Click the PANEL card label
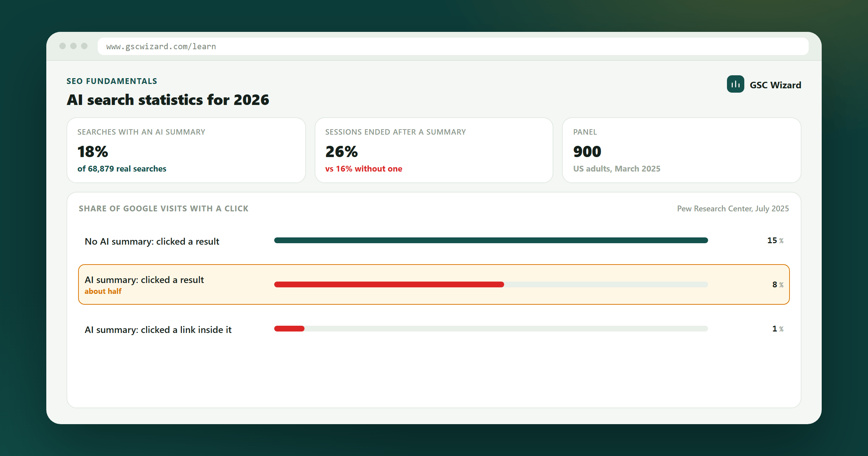 [585, 132]
